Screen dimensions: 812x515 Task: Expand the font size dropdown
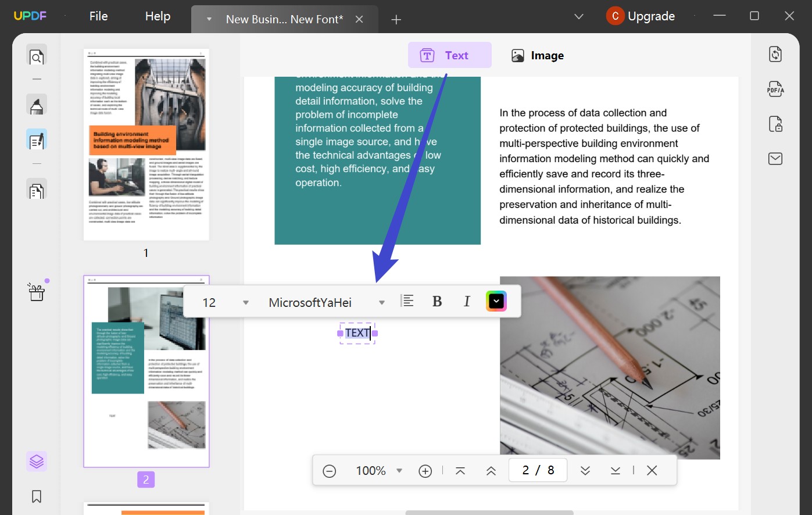point(245,302)
